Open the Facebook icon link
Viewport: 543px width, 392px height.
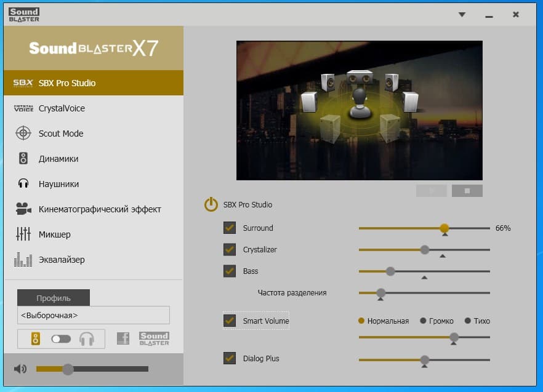(x=123, y=338)
